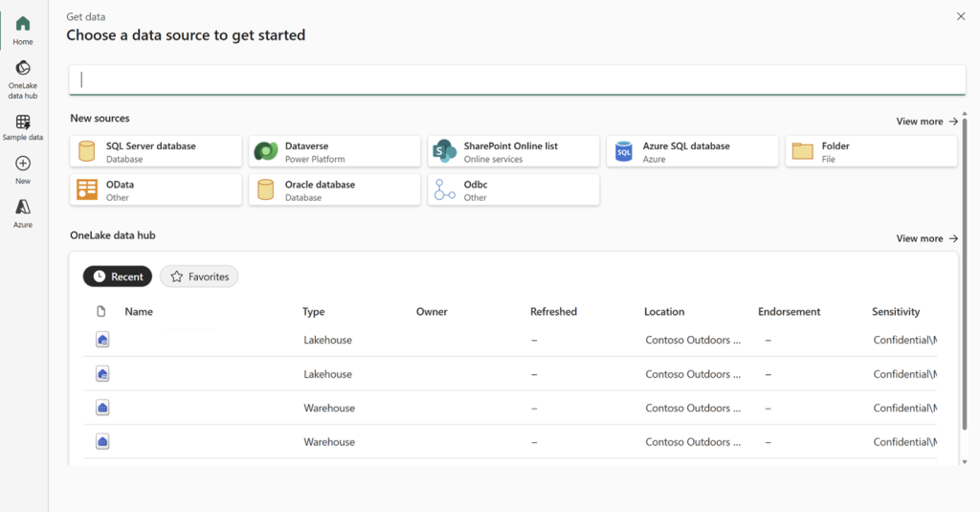The height and width of the screenshot is (512, 980).
Task: Switch to the Favorites tab
Action: pyautogui.click(x=199, y=277)
